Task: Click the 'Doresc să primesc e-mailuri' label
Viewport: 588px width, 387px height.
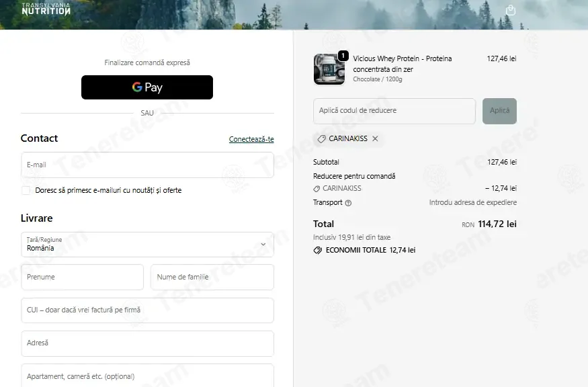Action: pos(108,191)
